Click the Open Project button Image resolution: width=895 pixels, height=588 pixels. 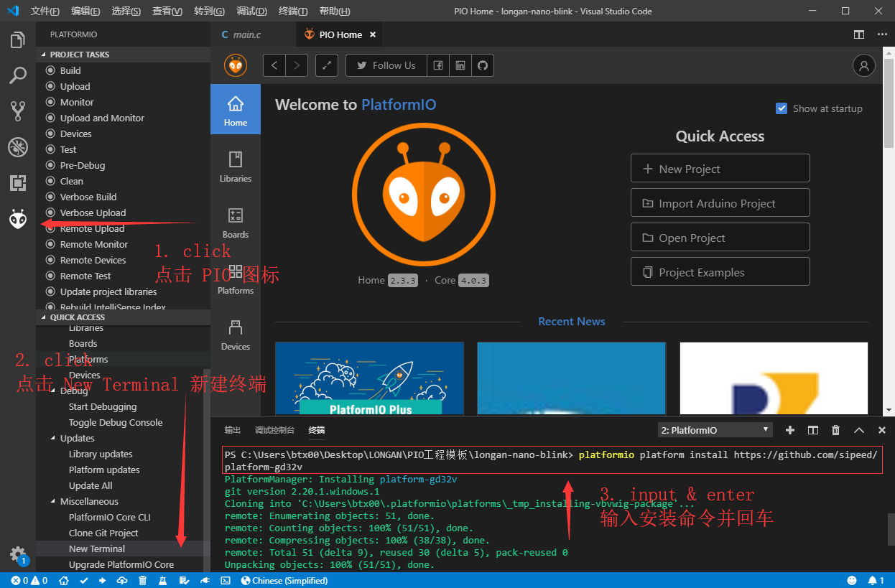tap(720, 238)
